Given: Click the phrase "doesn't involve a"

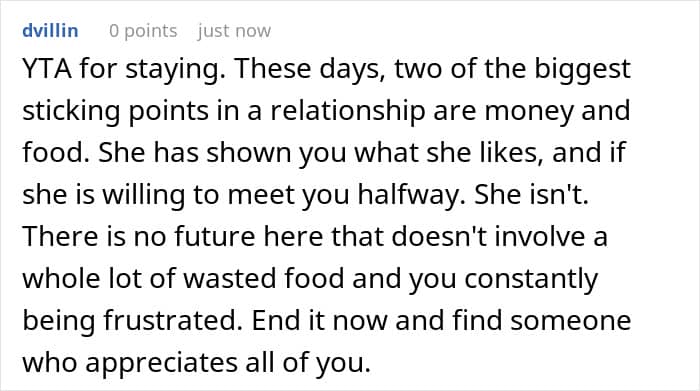Looking at the screenshot, I should (500, 237).
